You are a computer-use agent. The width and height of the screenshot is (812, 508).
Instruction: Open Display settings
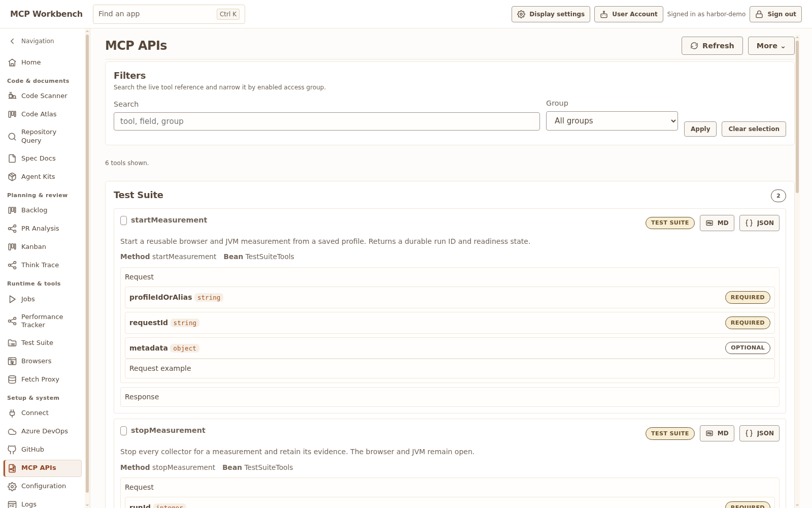pos(551,14)
